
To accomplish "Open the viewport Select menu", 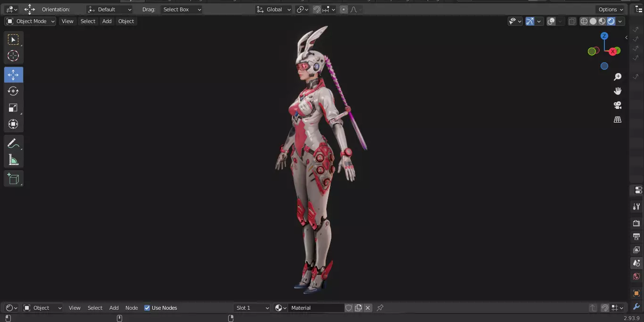I will click(88, 21).
